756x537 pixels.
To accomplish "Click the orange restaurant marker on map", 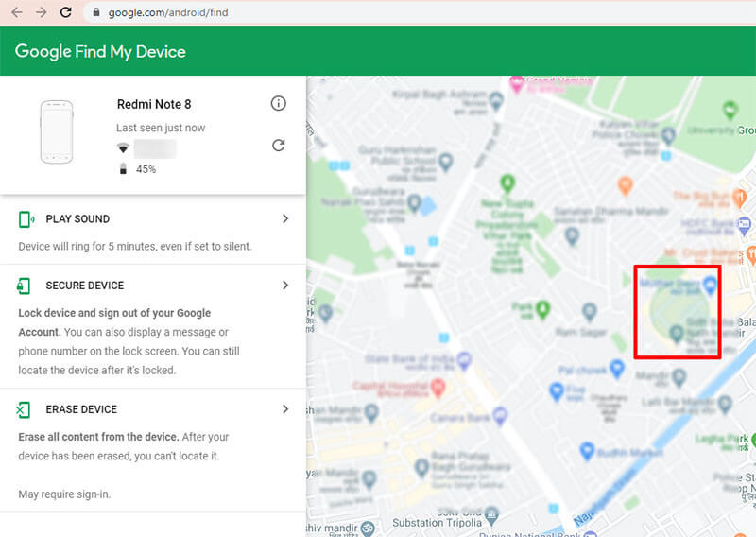I will [625, 185].
